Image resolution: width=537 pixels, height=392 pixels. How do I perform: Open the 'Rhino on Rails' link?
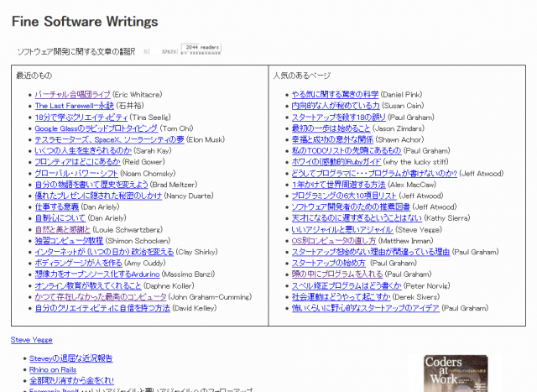pos(53,369)
